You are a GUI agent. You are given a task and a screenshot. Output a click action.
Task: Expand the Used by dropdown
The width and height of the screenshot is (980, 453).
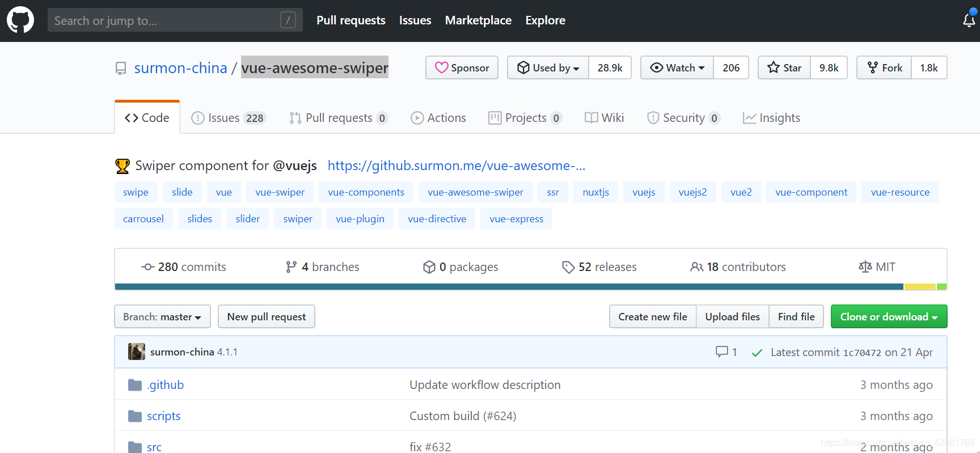(548, 67)
